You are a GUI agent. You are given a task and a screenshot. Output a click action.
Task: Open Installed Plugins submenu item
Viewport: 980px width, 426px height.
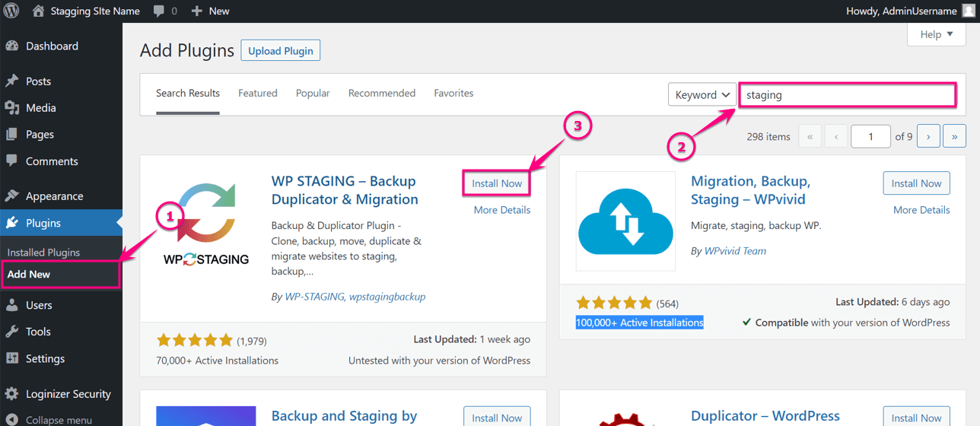coord(43,252)
